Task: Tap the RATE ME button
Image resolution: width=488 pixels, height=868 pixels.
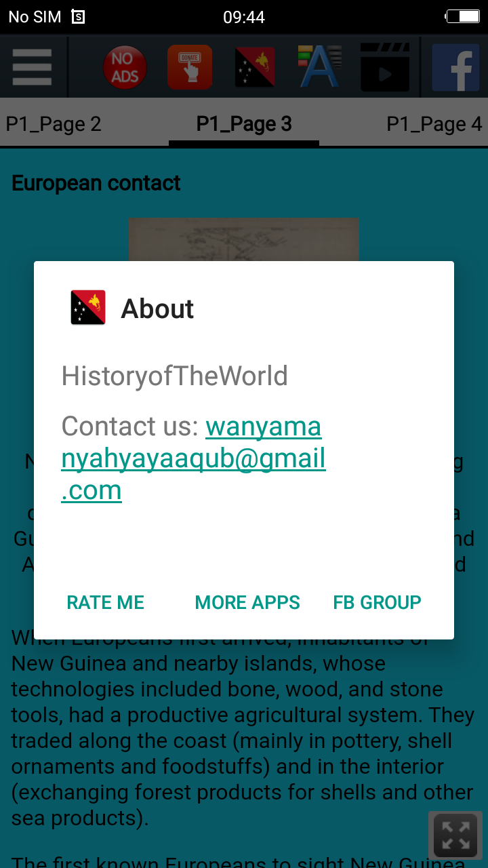Action: pos(106,602)
